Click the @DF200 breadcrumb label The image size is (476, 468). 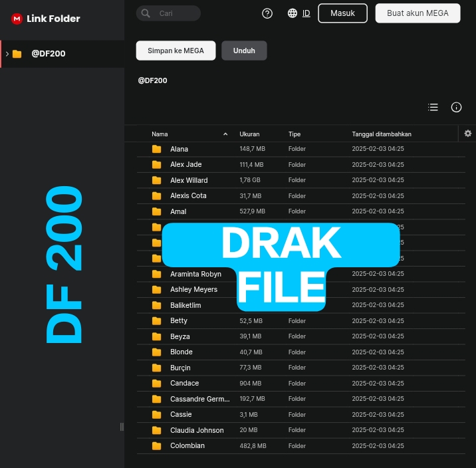click(x=152, y=80)
